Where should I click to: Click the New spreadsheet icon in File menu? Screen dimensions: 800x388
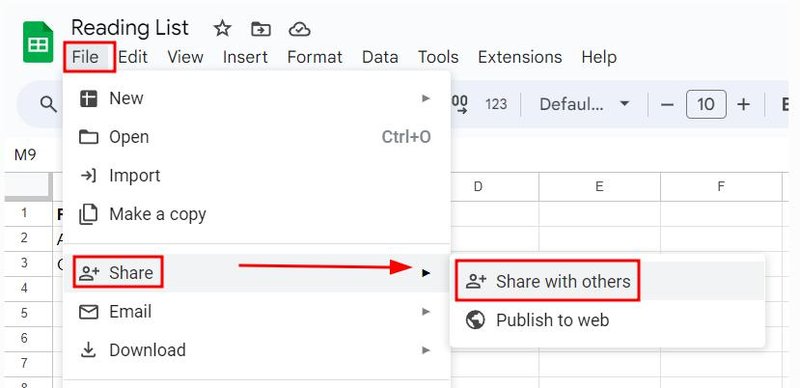[x=89, y=98]
